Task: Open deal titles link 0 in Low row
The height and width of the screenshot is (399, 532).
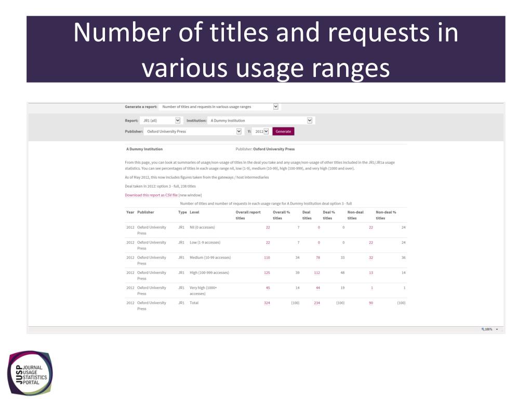Action: (318, 243)
